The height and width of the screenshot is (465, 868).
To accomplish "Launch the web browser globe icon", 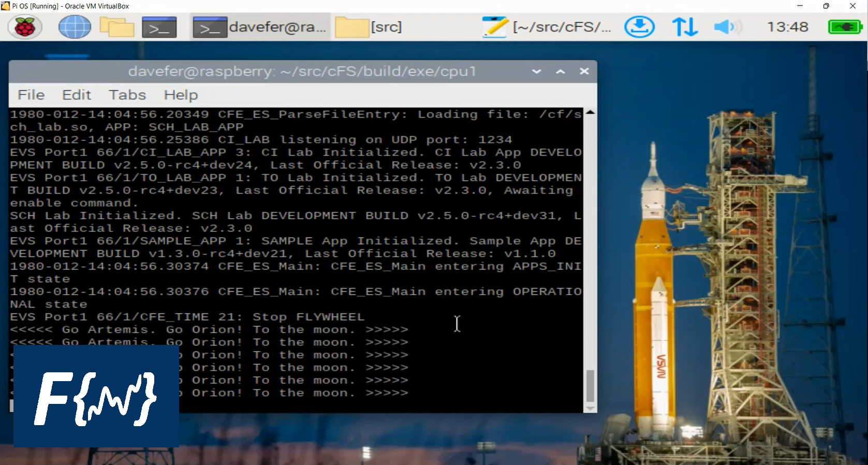I will tap(75, 27).
